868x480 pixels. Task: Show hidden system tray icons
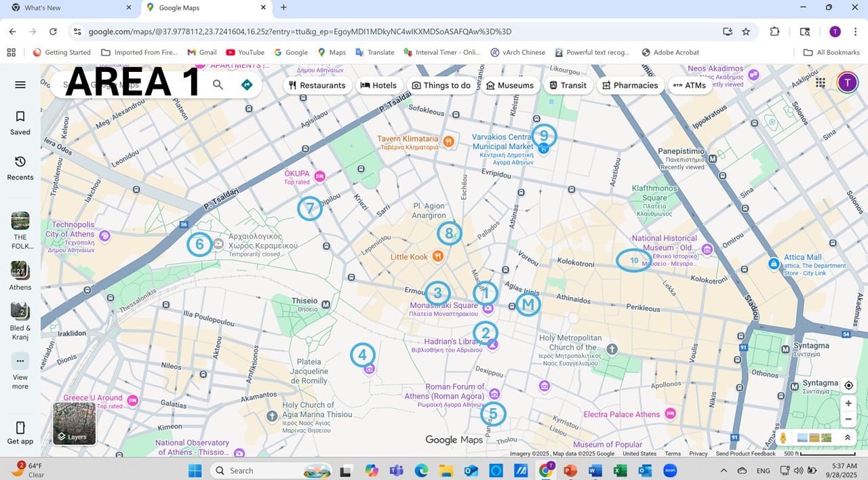724,471
